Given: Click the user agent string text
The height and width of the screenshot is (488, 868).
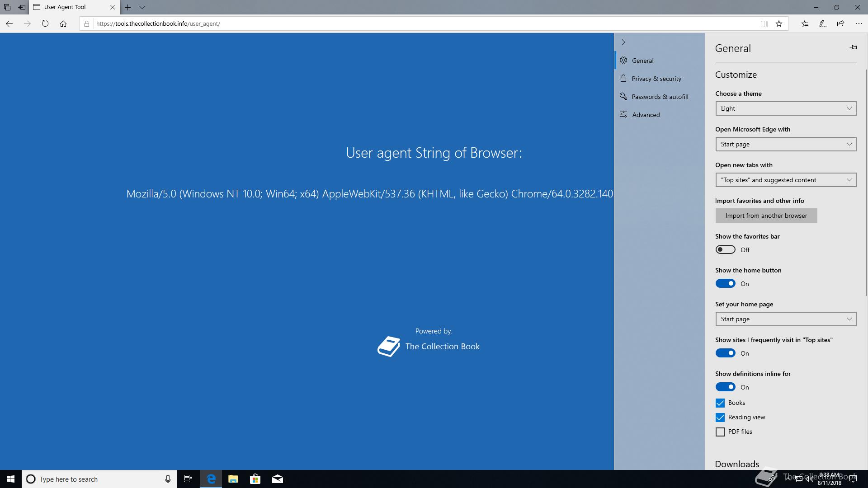Looking at the screenshot, I should tap(370, 194).
